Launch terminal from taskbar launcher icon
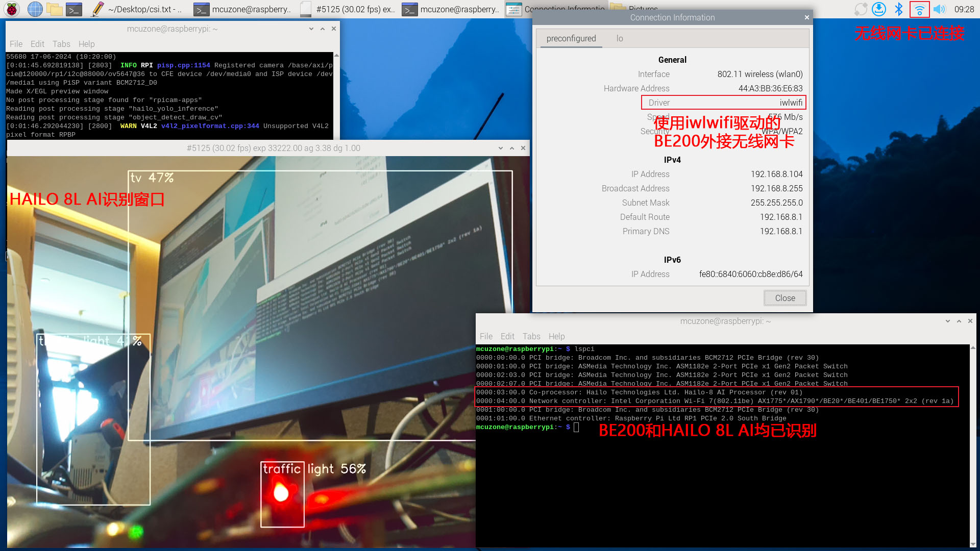Screen dimensions: 980x551 pos(74,9)
